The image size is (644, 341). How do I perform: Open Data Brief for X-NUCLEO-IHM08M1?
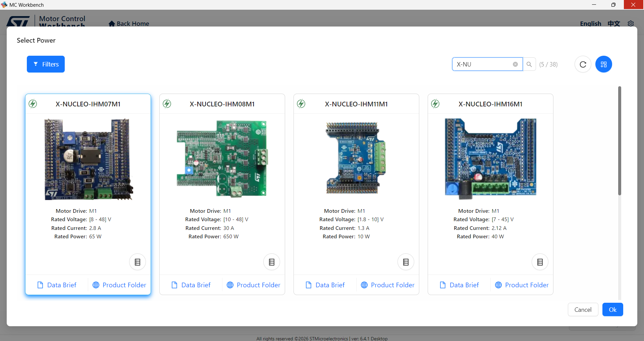click(x=191, y=285)
